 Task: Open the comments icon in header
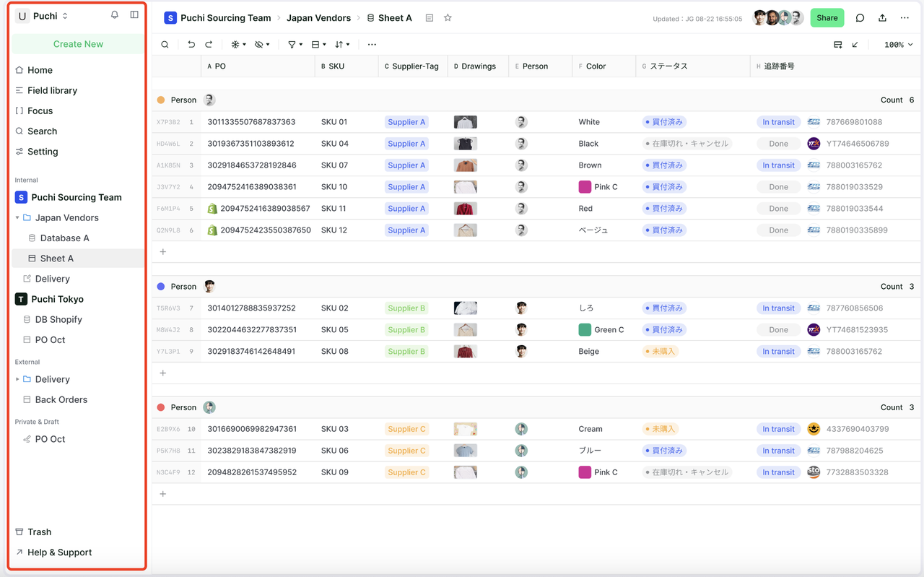coord(860,18)
